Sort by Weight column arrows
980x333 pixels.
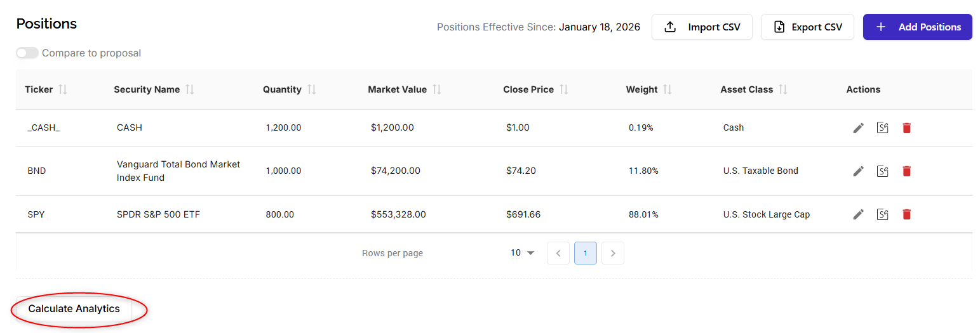(x=667, y=89)
